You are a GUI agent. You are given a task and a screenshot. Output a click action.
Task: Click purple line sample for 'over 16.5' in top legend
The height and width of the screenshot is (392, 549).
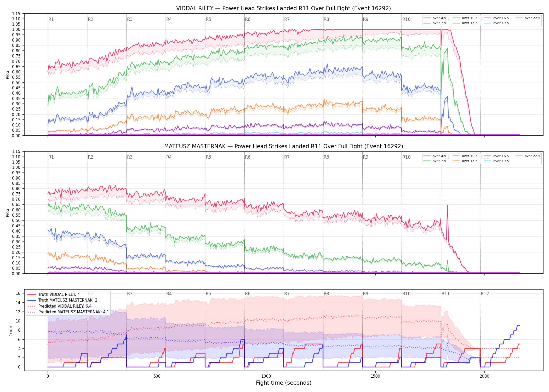click(488, 18)
